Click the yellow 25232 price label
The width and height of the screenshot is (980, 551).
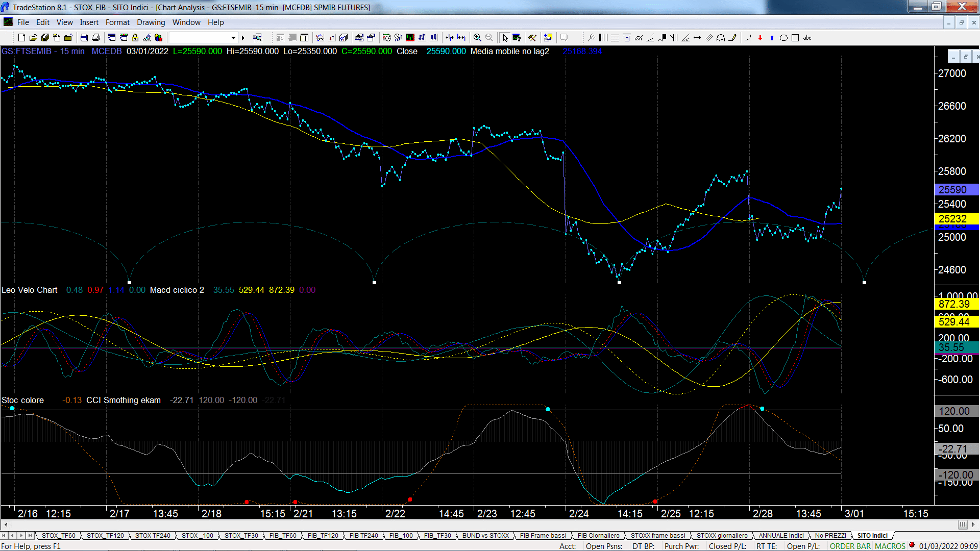click(x=956, y=219)
